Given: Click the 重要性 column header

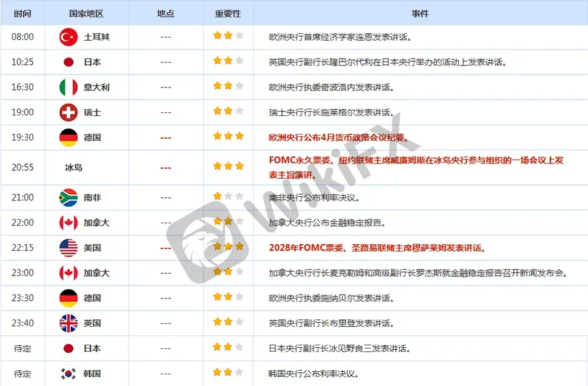Looking at the screenshot, I should pos(228,14).
